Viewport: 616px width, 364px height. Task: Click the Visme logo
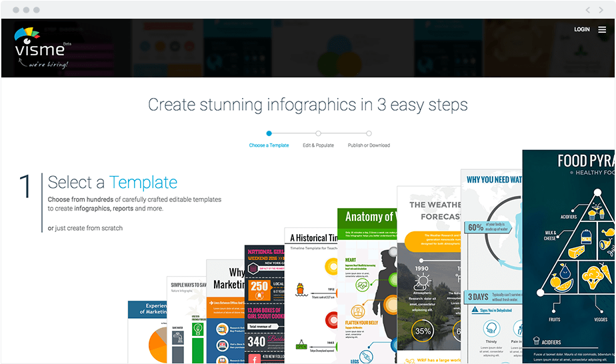39,43
